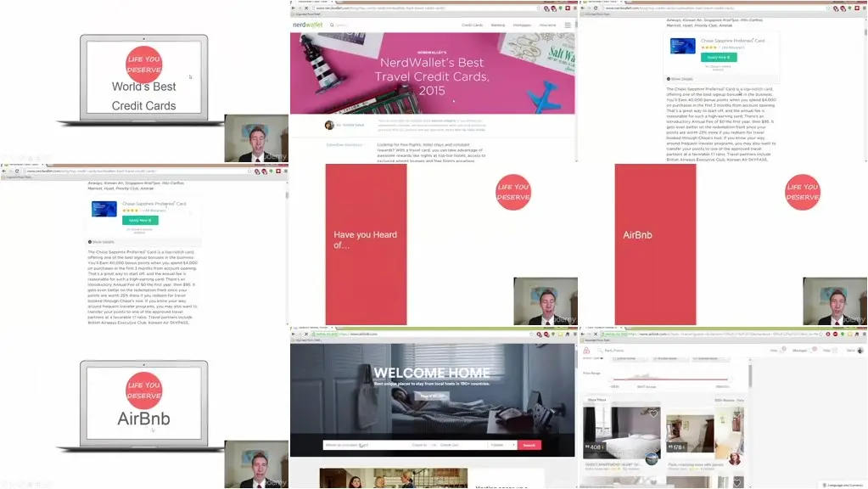Click the Airbnb Welcome Home page browser tab

[x=313, y=328]
